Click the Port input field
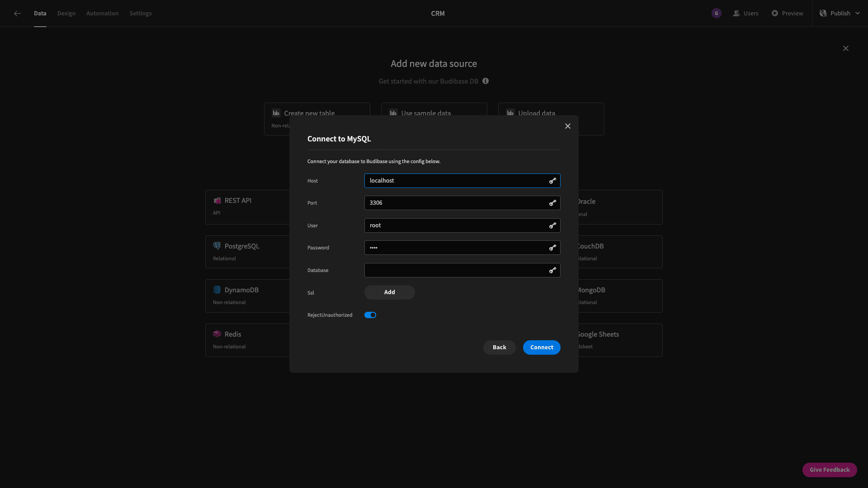This screenshot has height=488, width=868. click(x=462, y=203)
